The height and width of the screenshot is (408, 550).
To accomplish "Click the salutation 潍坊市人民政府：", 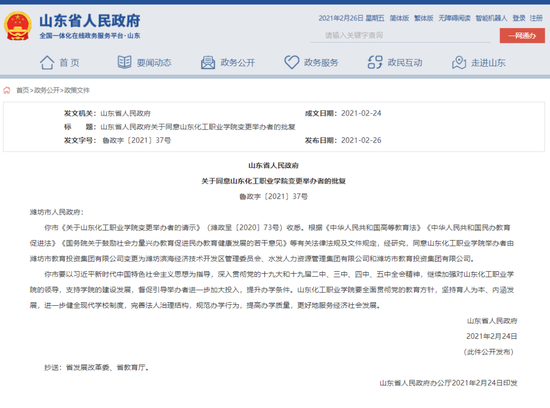I will 57,212.
